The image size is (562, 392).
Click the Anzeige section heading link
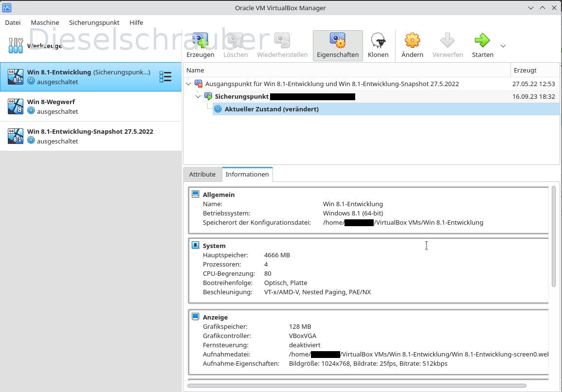(215, 317)
